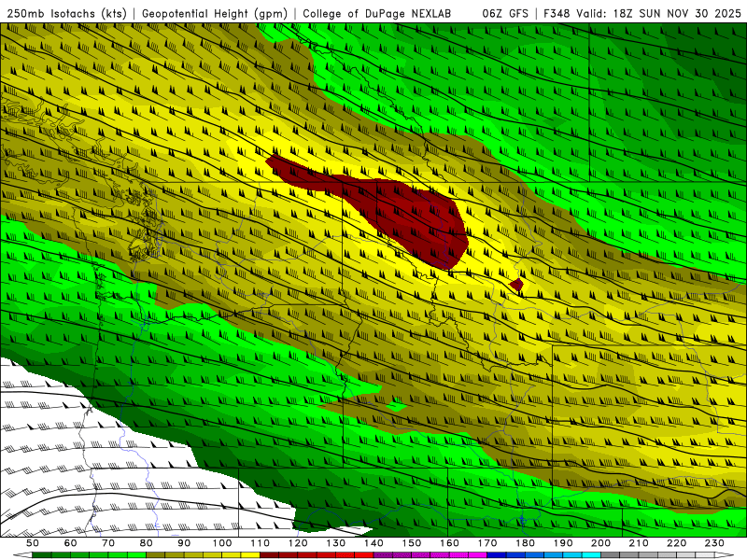Click the right end arrow of color bar
This screenshot has width=747, height=560.
click(725, 555)
